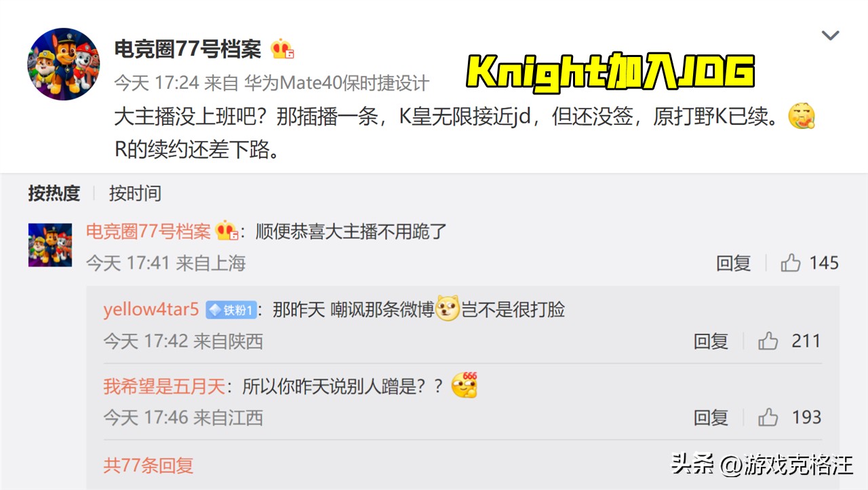Like the reply with 193 likes
868x490 pixels.
tap(789, 417)
